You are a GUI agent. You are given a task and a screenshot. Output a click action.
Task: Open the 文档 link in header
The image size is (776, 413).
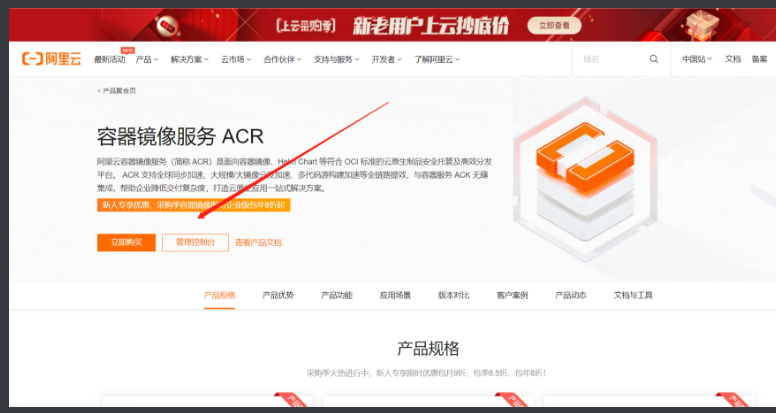[733, 59]
